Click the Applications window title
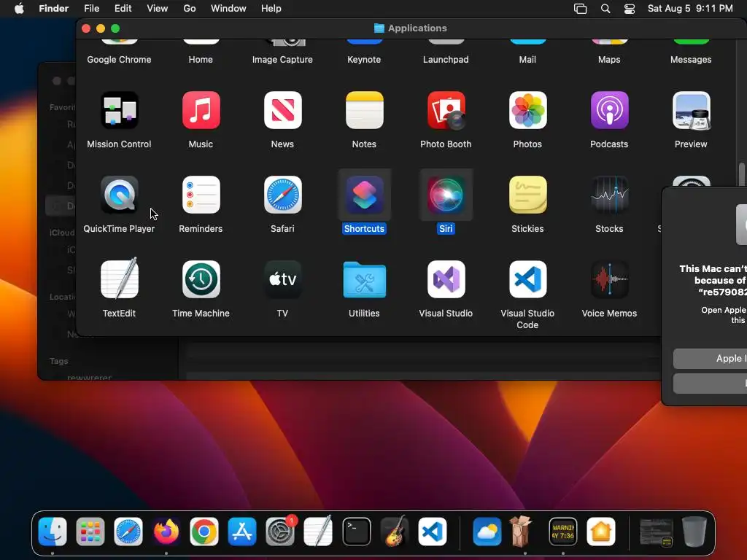 (417, 28)
